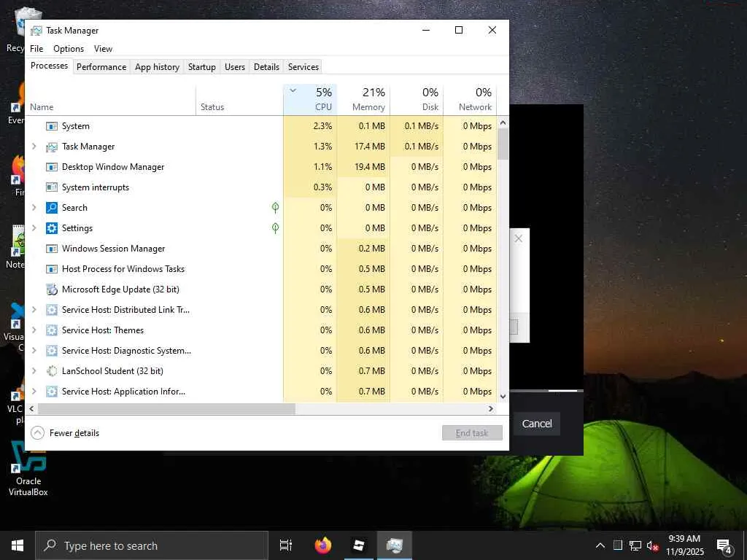The width and height of the screenshot is (747, 560).
Task: Open Task View from the taskbar
Action: click(285, 545)
